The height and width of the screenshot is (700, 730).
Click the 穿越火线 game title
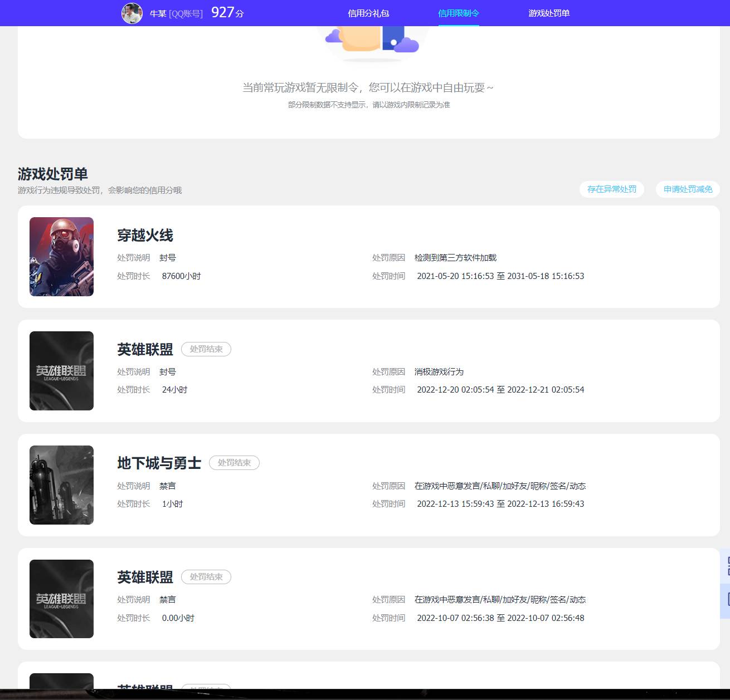coord(145,236)
